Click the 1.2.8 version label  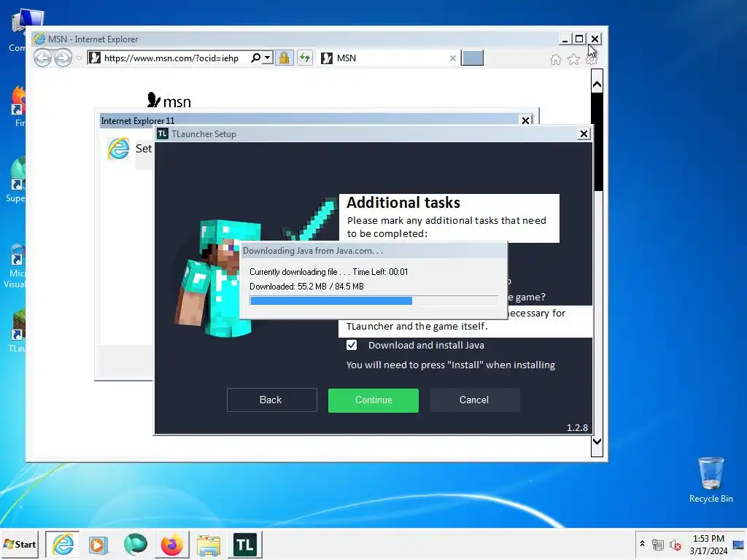pyautogui.click(x=577, y=427)
